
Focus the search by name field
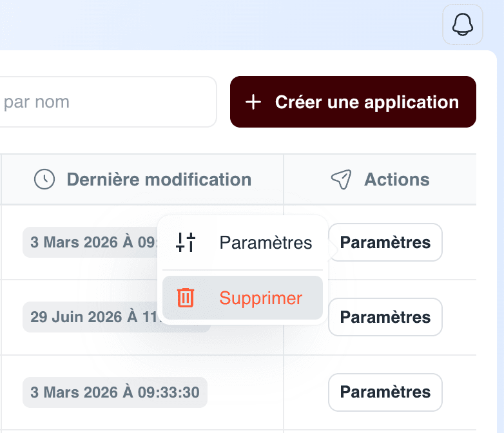[x=108, y=102]
